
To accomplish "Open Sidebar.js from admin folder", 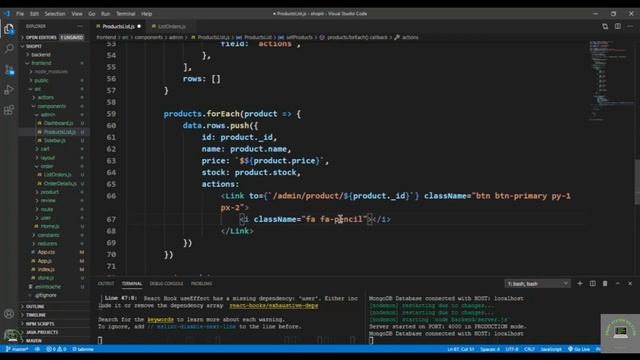I will coord(54,140).
